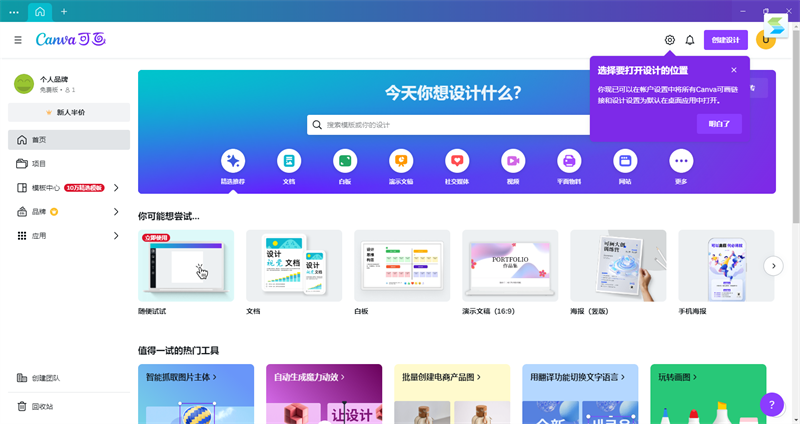Select the 文档 category icon
The width and height of the screenshot is (800, 424).
point(289,161)
